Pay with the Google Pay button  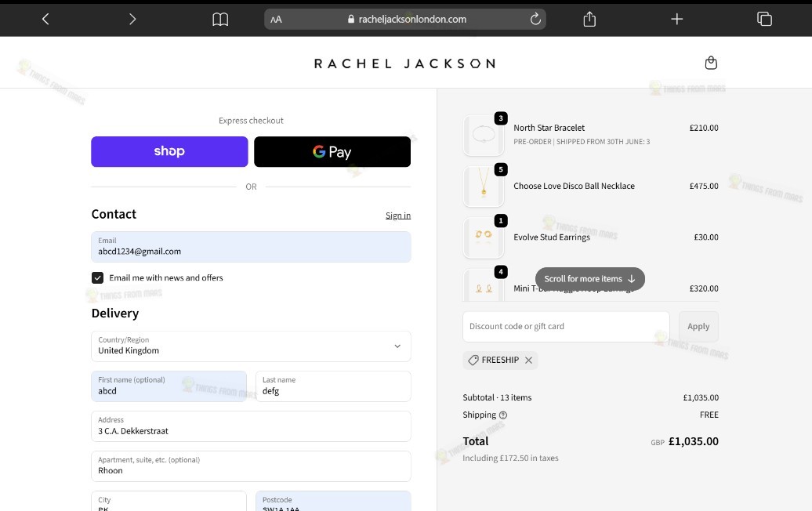(332, 152)
